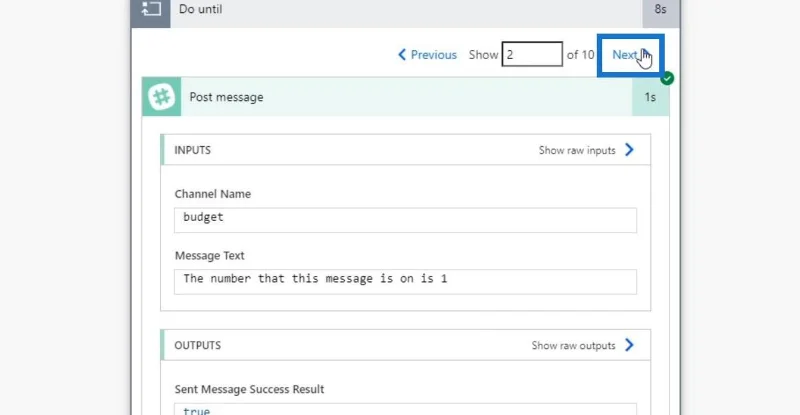Image resolution: width=800 pixels, height=415 pixels.
Task: Click the green success checkmark badge
Action: (x=667, y=79)
